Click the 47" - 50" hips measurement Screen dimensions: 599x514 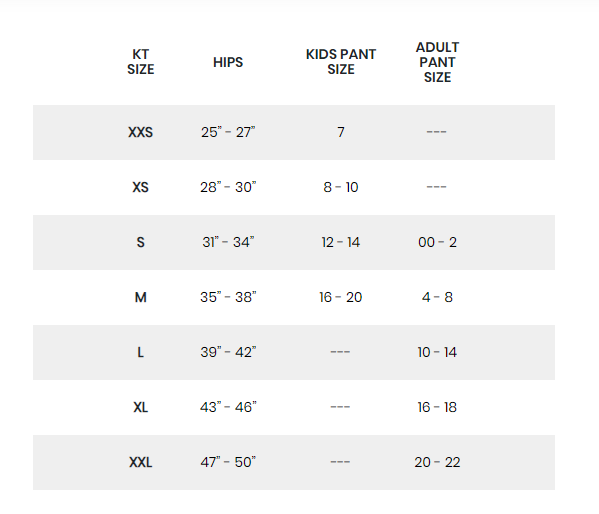(x=228, y=462)
